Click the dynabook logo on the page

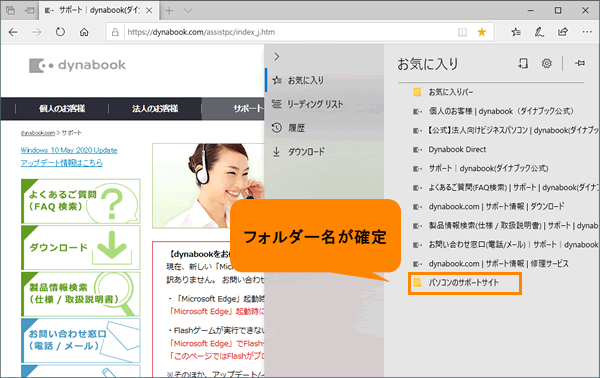click(x=77, y=65)
